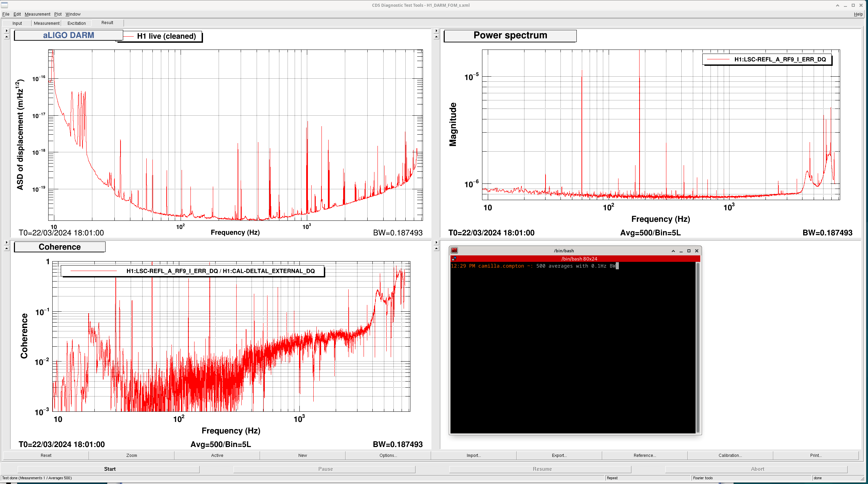
Task: Click shade (roll-up) arrow on bash window
Action: pyautogui.click(x=673, y=251)
